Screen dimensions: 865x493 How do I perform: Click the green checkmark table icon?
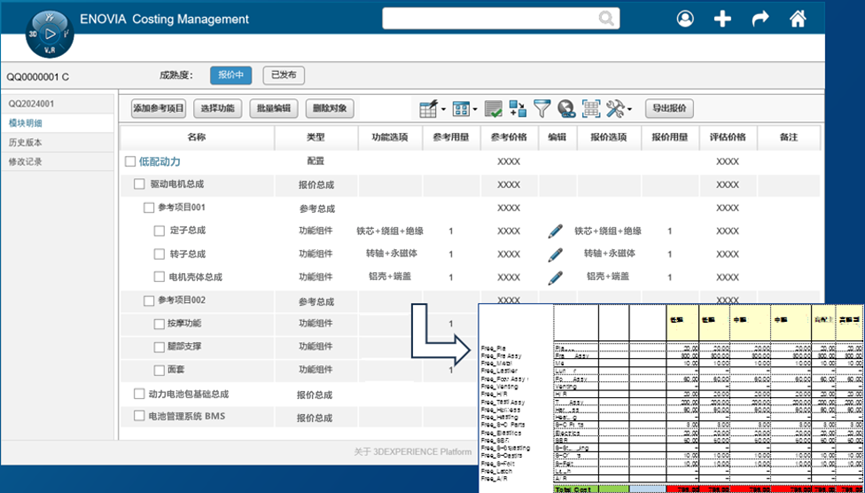pos(493,108)
